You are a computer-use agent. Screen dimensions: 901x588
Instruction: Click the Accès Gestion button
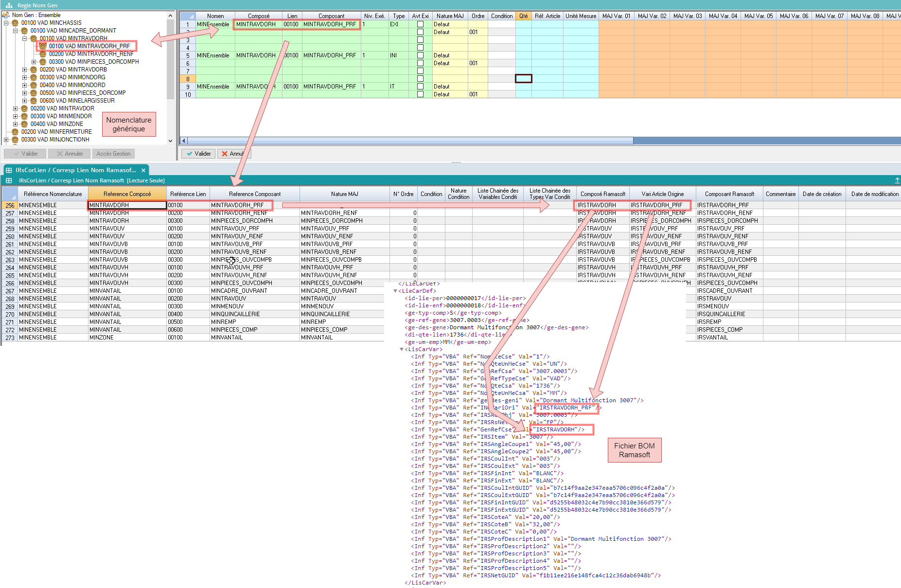coord(113,154)
